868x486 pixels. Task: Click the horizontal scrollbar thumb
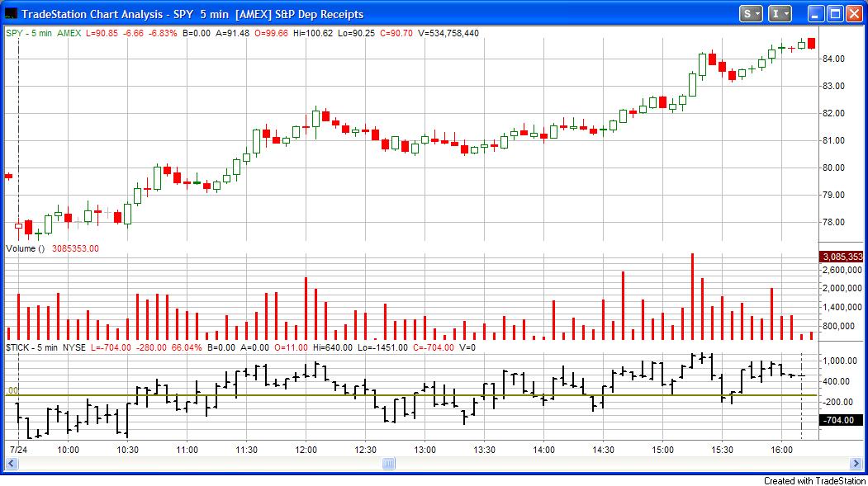[389, 464]
